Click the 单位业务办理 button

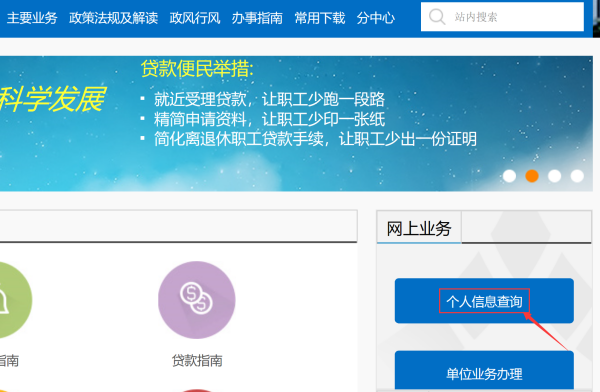pos(484,371)
